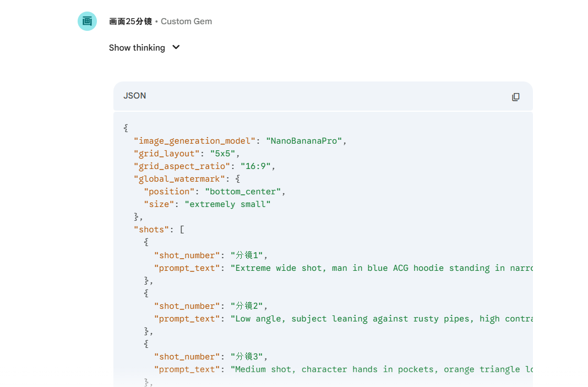Click the Show thinking label
The image size is (588, 387).
(x=137, y=48)
